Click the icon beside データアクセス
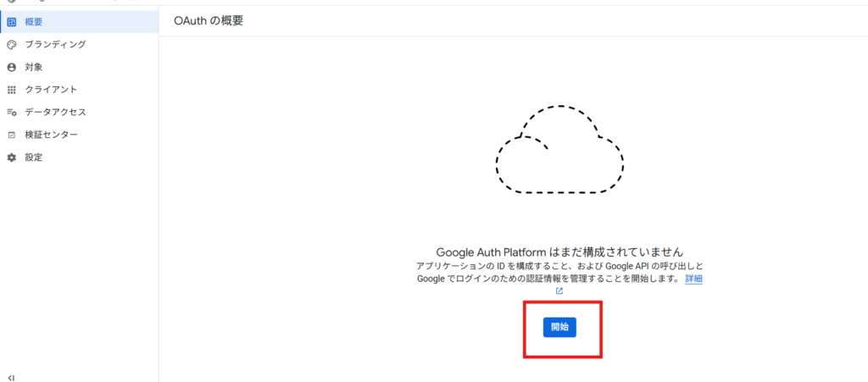The image size is (868, 382). coord(11,113)
